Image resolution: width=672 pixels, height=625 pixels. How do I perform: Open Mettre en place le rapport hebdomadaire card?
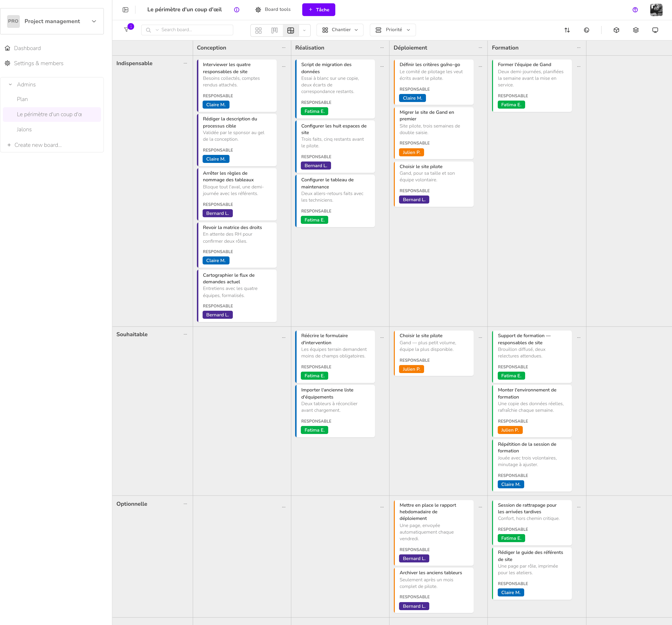[x=434, y=533]
